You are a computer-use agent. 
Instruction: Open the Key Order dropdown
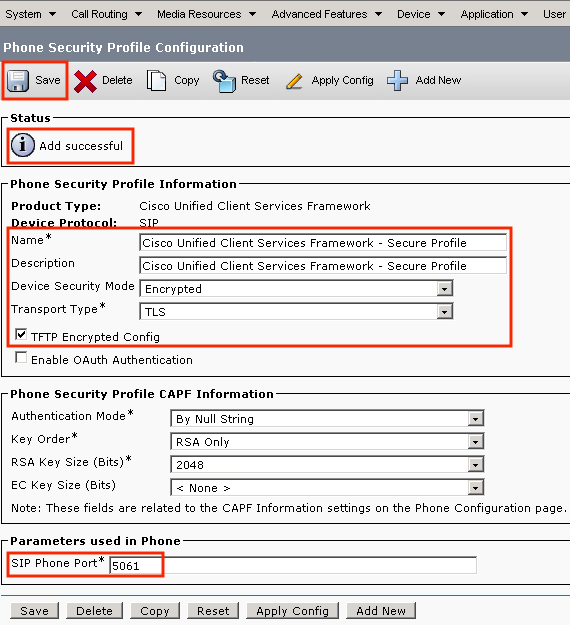click(327, 442)
